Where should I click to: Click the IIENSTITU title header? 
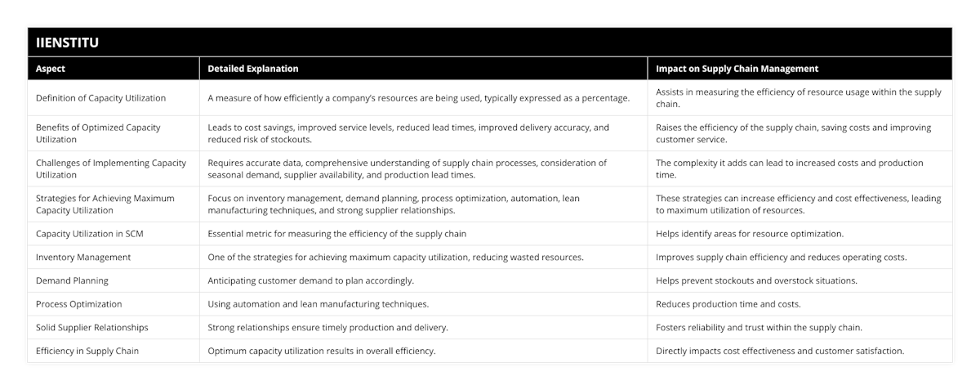(68, 43)
